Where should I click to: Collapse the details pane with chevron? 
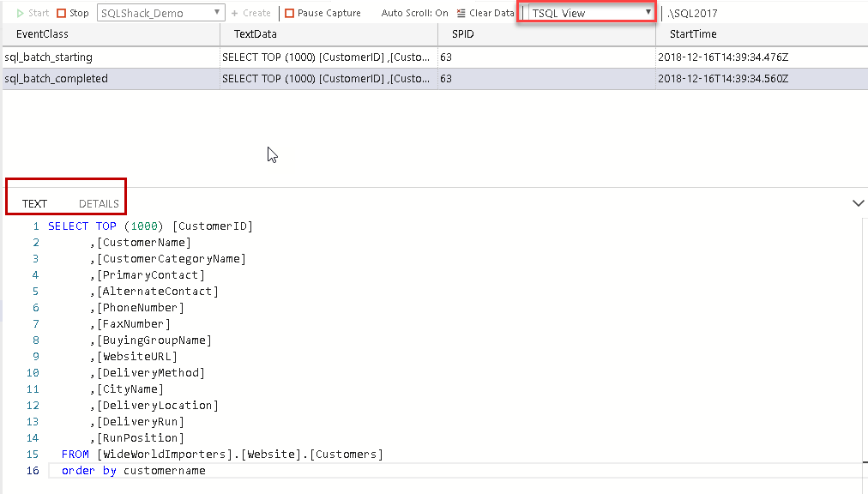(x=858, y=203)
